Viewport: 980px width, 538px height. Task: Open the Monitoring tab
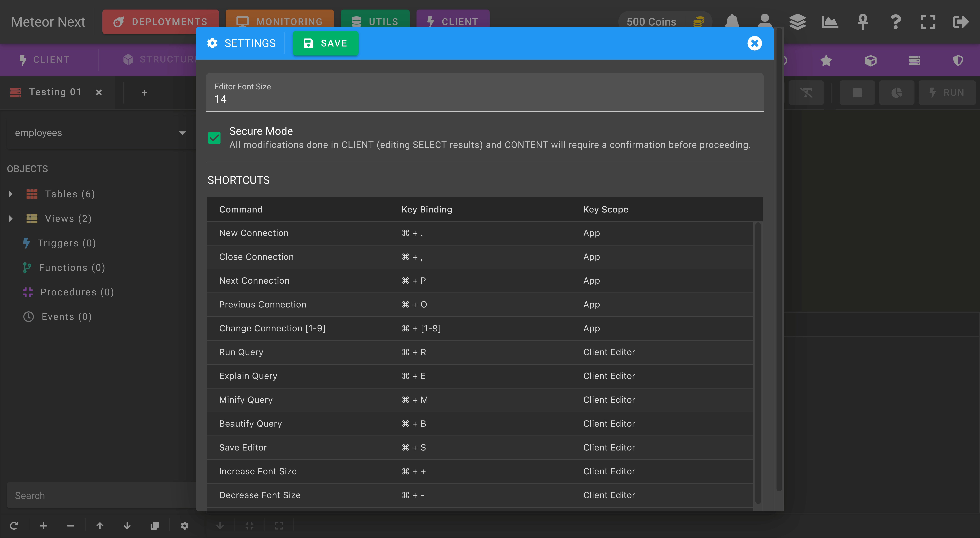[280, 22]
